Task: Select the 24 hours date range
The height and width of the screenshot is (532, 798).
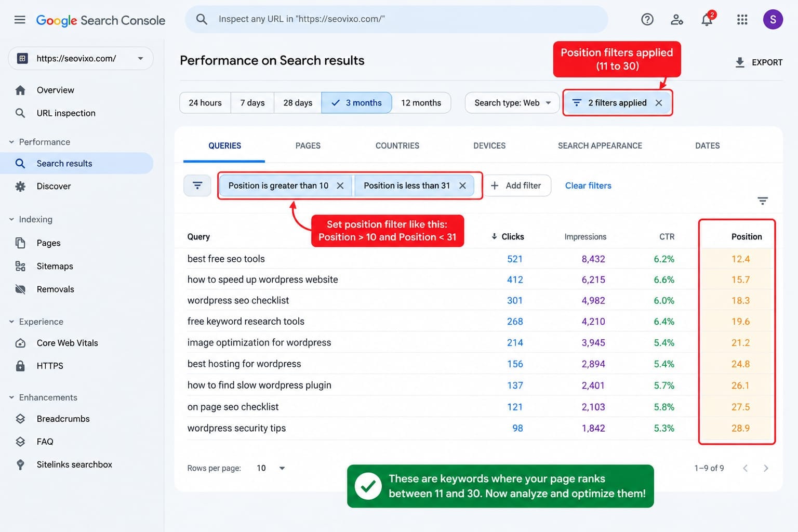Action: tap(205, 103)
